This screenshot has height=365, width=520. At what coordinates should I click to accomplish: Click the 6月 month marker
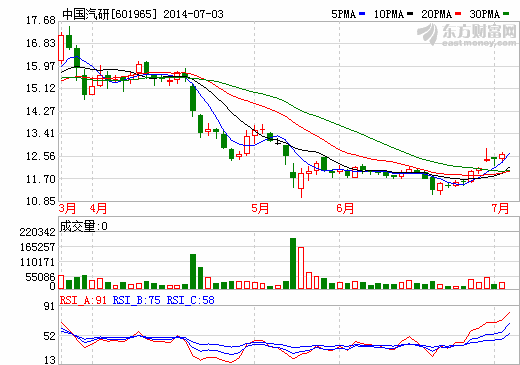(345, 209)
